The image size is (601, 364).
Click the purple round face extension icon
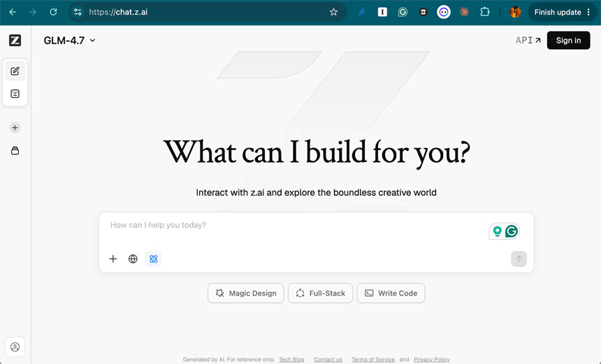pos(444,12)
